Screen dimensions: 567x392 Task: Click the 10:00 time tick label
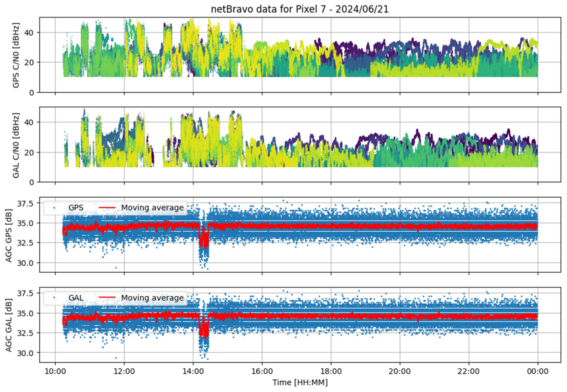tap(55, 371)
